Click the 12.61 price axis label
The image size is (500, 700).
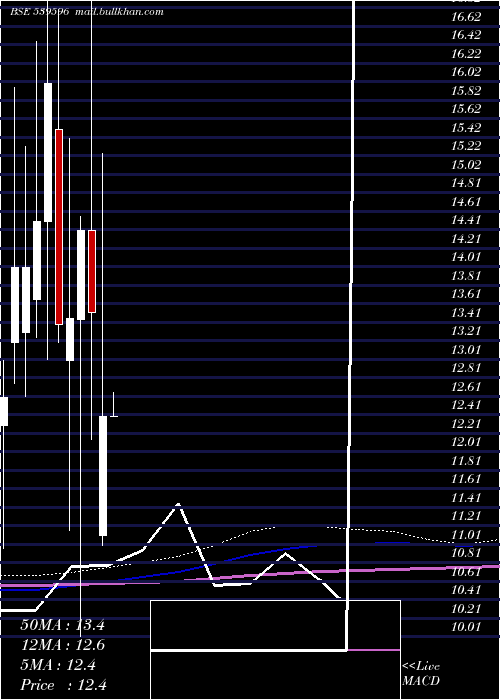coord(467,387)
